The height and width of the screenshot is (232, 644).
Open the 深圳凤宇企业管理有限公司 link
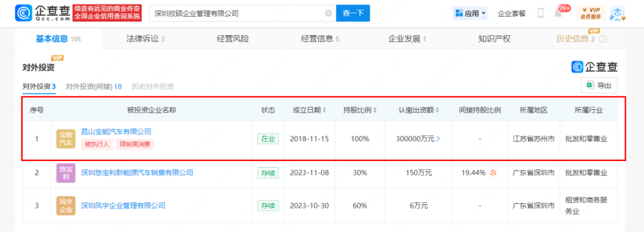(123, 205)
